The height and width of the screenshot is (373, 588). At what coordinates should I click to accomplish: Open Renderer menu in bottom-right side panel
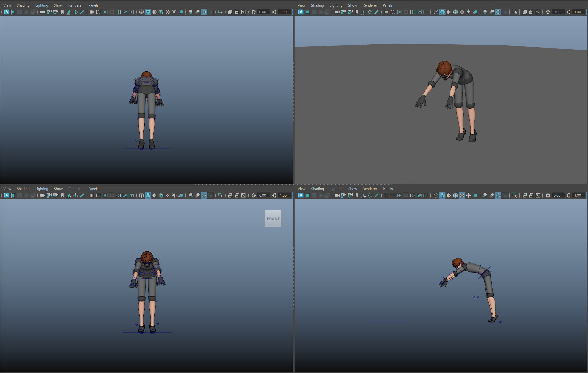pyautogui.click(x=370, y=189)
